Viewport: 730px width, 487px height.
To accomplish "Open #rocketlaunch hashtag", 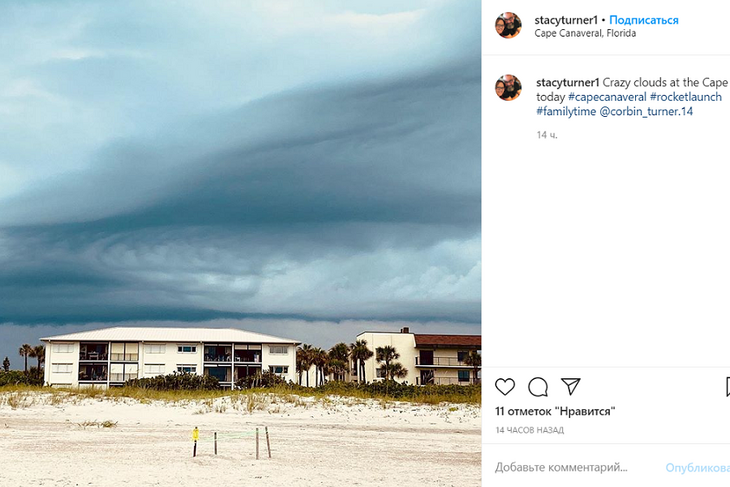I will 686,97.
